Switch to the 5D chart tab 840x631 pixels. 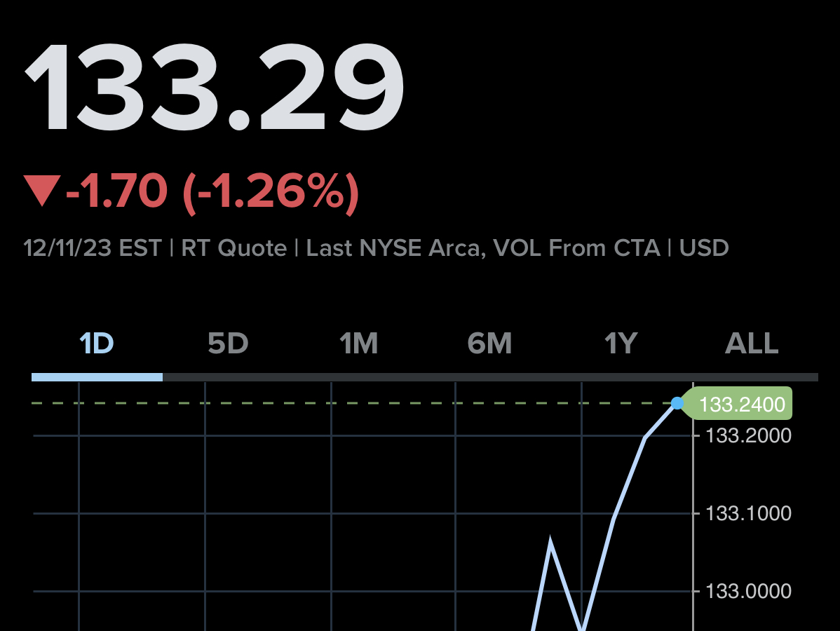coord(228,344)
